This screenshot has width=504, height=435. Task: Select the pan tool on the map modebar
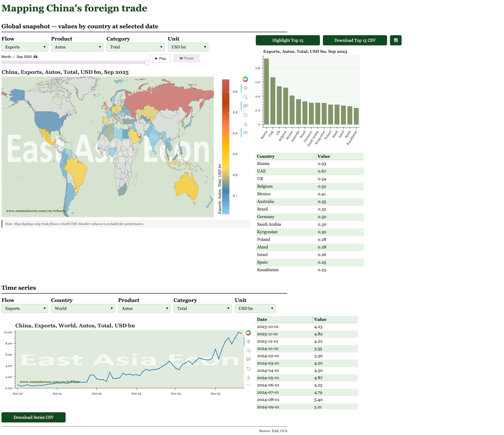245,88
